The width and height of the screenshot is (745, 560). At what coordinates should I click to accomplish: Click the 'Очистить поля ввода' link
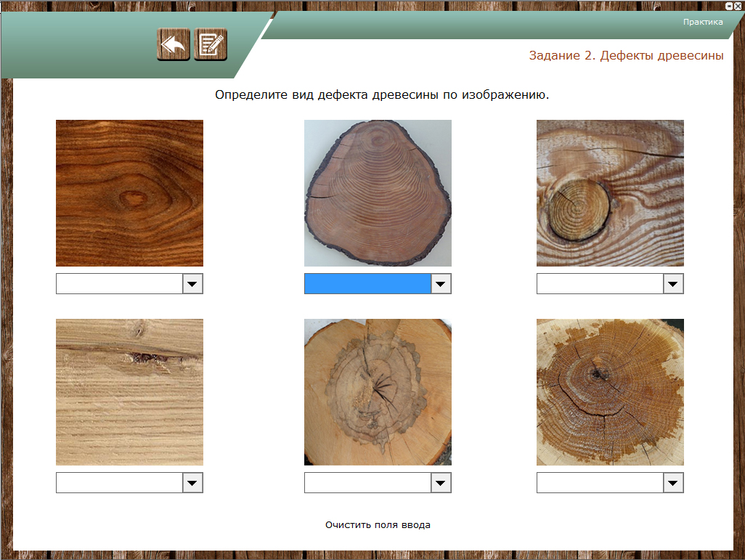(x=378, y=524)
